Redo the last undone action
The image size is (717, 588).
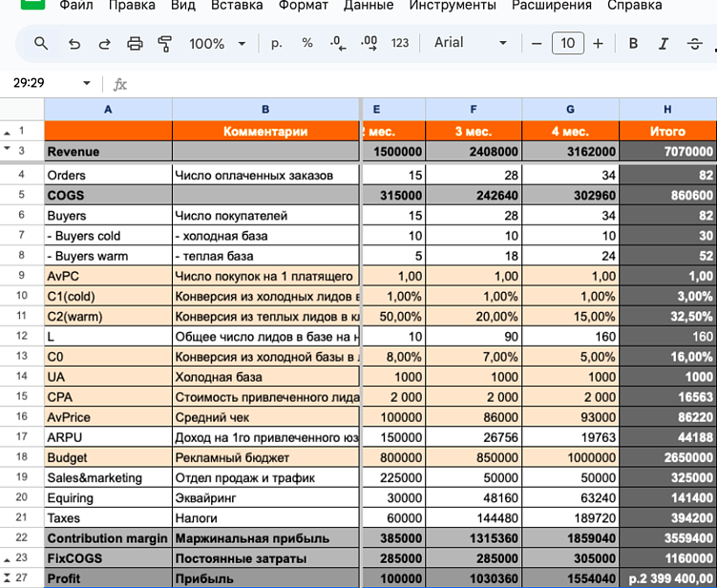click(105, 44)
